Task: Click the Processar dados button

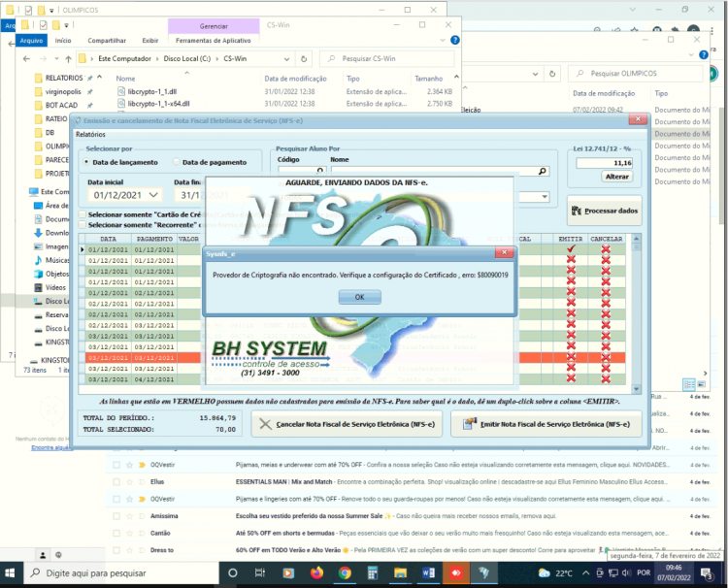Action: coord(605,211)
